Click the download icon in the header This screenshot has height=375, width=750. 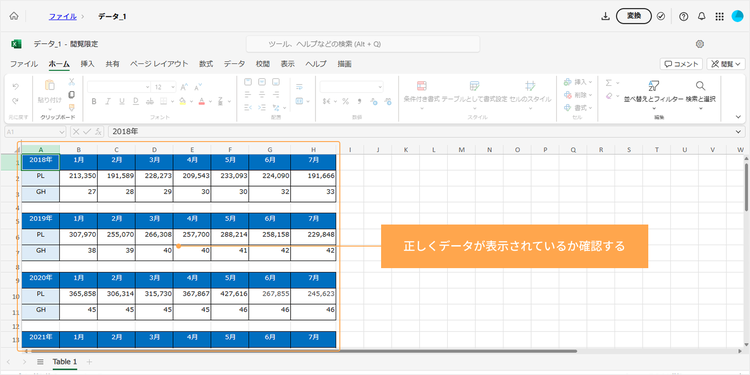click(605, 16)
